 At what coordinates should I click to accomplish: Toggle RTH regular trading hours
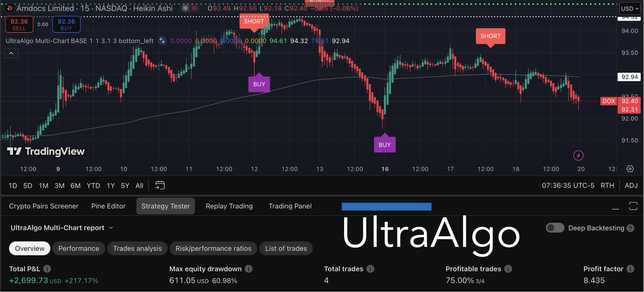(x=607, y=186)
